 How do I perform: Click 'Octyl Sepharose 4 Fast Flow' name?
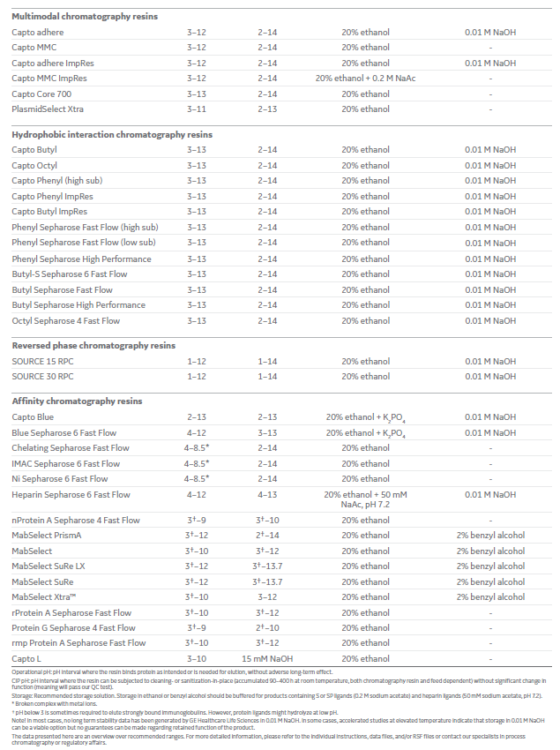(65, 320)
